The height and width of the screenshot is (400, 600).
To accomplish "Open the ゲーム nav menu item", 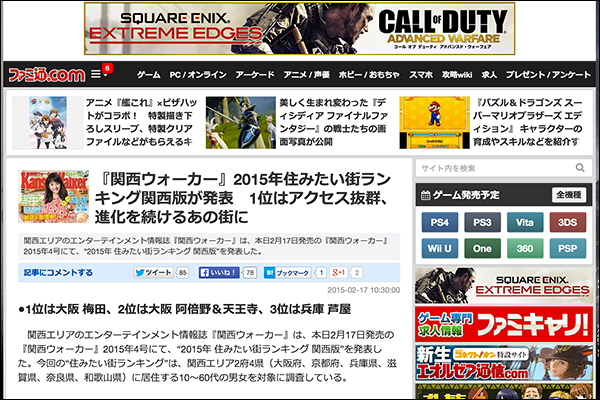I will [x=148, y=75].
